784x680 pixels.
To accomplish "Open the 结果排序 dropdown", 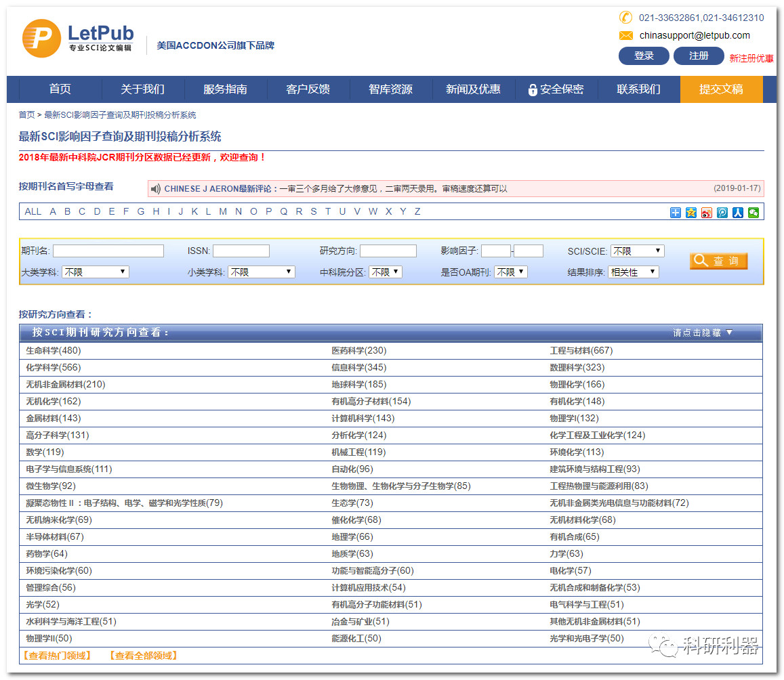I will [x=633, y=272].
